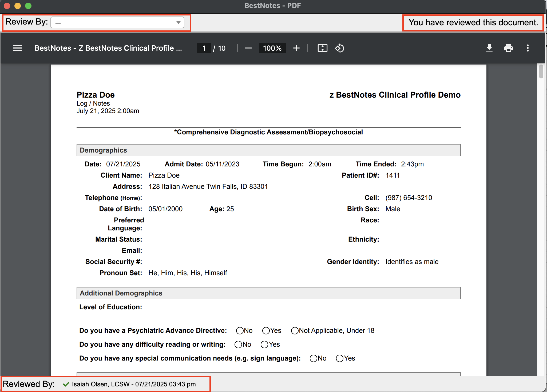Screen dimensions: 547x392
Task: Download the PDF document
Action: (x=489, y=48)
